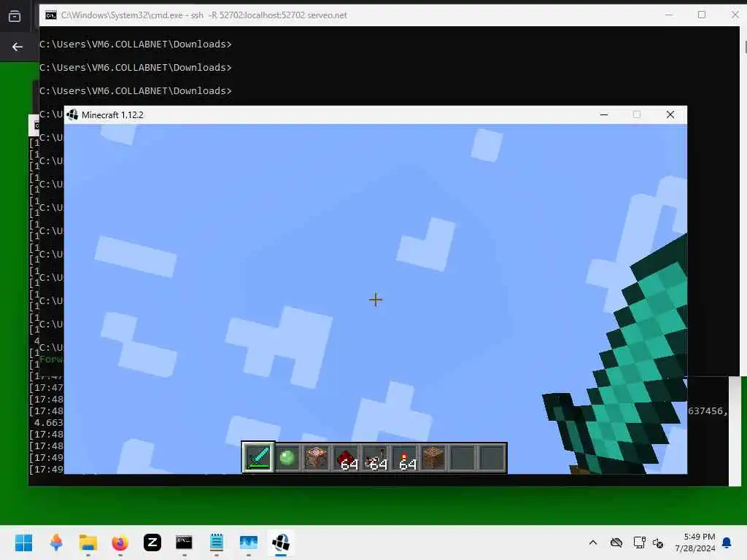Click the Minecraft 1.12.2 window icon
The image size is (747, 560).
coord(72,114)
